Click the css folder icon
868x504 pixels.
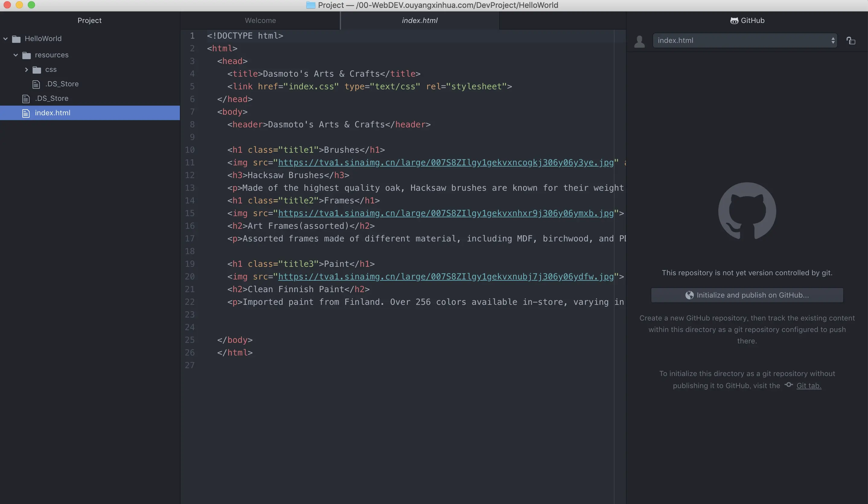coord(37,70)
